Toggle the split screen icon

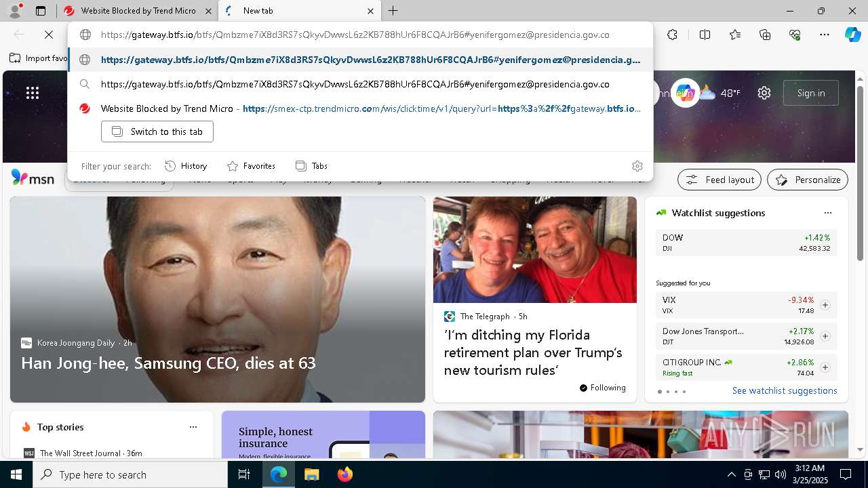pos(705,35)
